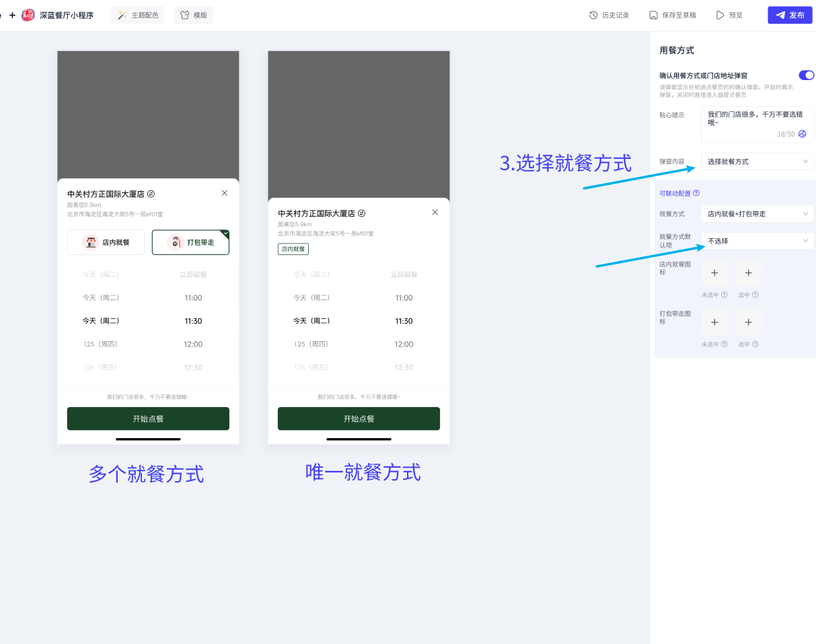The image size is (816, 644).
Task: Add 打包带走 selected icon image
Action: click(x=748, y=322)
